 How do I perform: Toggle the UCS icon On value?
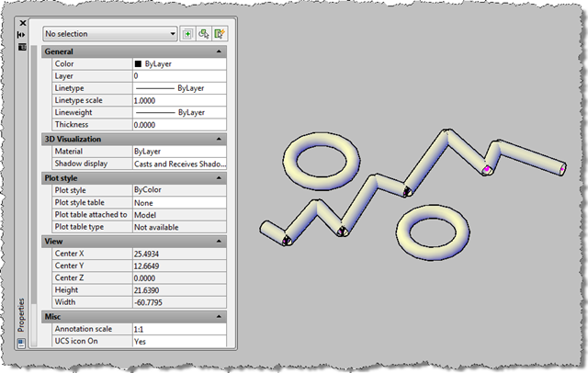tap(178, 341)
